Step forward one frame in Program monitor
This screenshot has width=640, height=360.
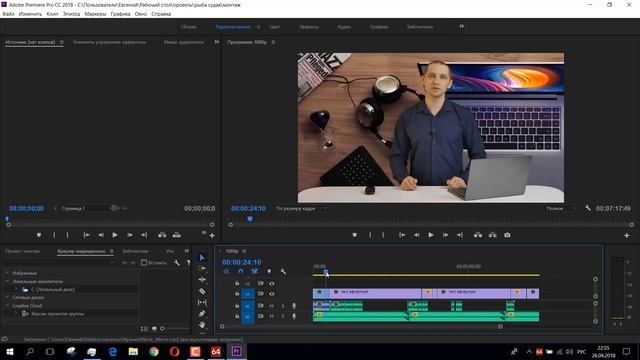[445, 235]
